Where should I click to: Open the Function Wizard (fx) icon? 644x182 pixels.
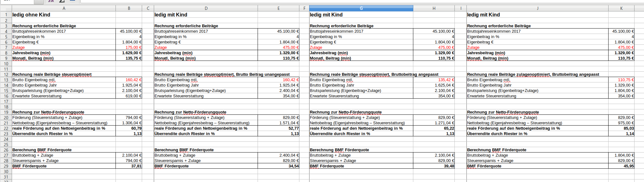[51, 1]
